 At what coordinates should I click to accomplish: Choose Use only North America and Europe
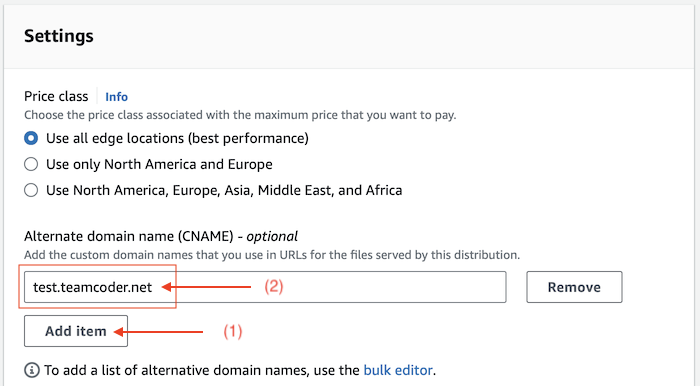point(31,164)
